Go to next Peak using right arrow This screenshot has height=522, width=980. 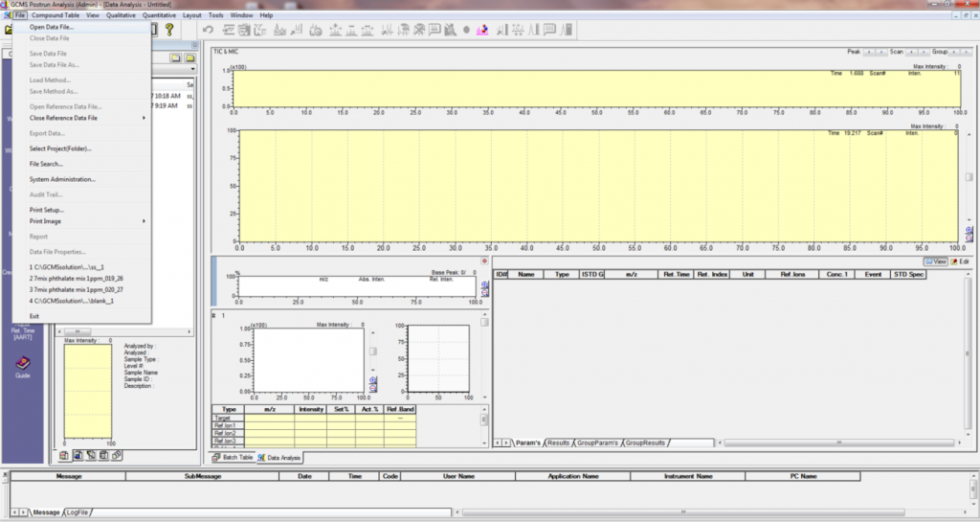[880, 52]
